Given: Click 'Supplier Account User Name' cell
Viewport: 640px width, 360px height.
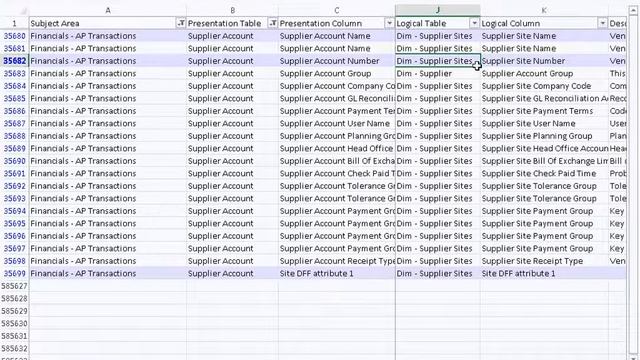Looking at the screenshot, I should pyautogui.click(x=337, y=123).
